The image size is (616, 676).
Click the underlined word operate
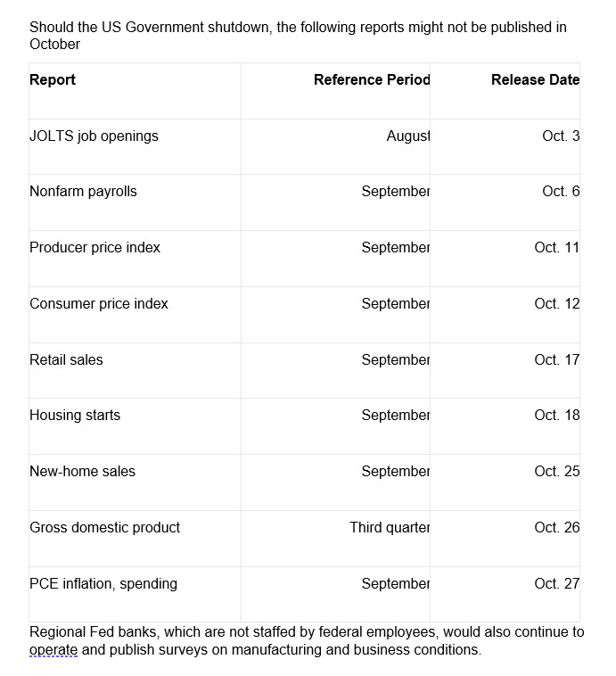point(53,650)
